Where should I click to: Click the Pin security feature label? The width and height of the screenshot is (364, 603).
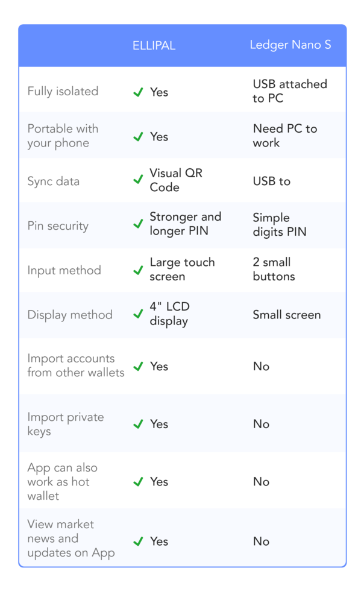tap(58, 226)
